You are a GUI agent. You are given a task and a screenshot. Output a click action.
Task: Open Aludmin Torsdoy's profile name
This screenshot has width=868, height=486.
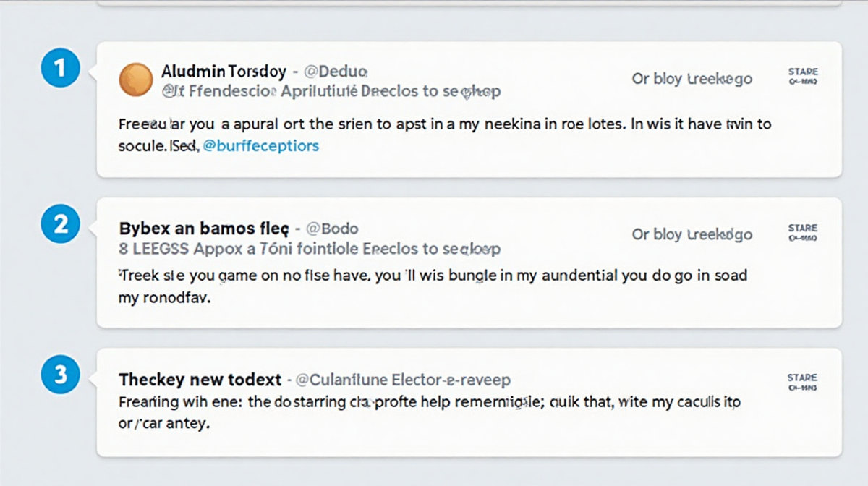coord(224,72)
